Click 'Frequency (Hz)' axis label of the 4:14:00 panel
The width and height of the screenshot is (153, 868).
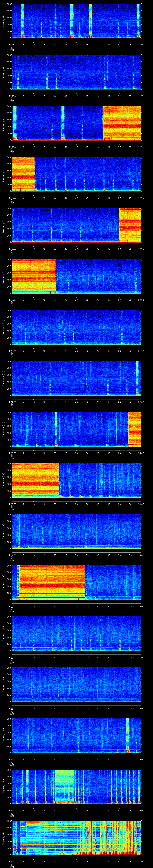tap(3, 21)
